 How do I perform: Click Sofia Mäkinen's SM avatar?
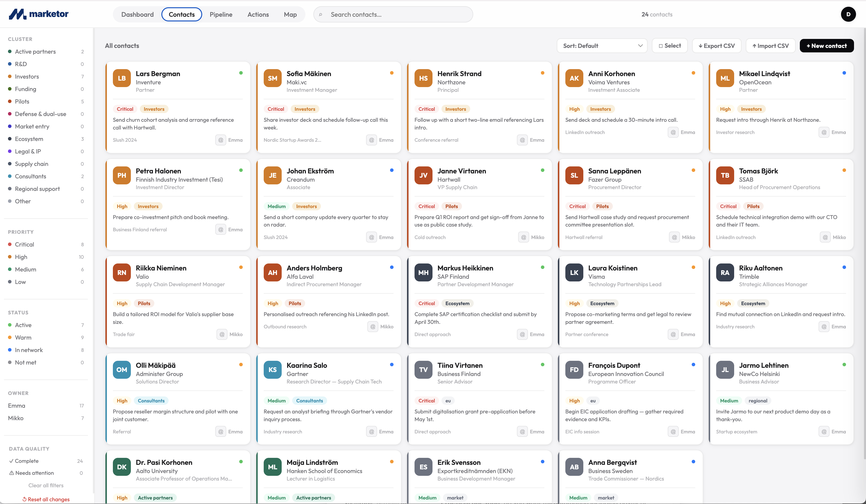[x=272, y=78]
